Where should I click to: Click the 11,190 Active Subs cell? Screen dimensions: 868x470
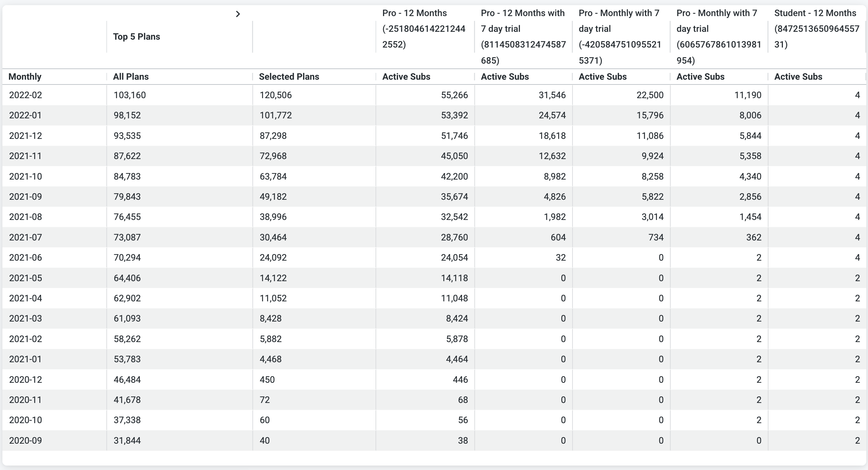tap(748, 95)
